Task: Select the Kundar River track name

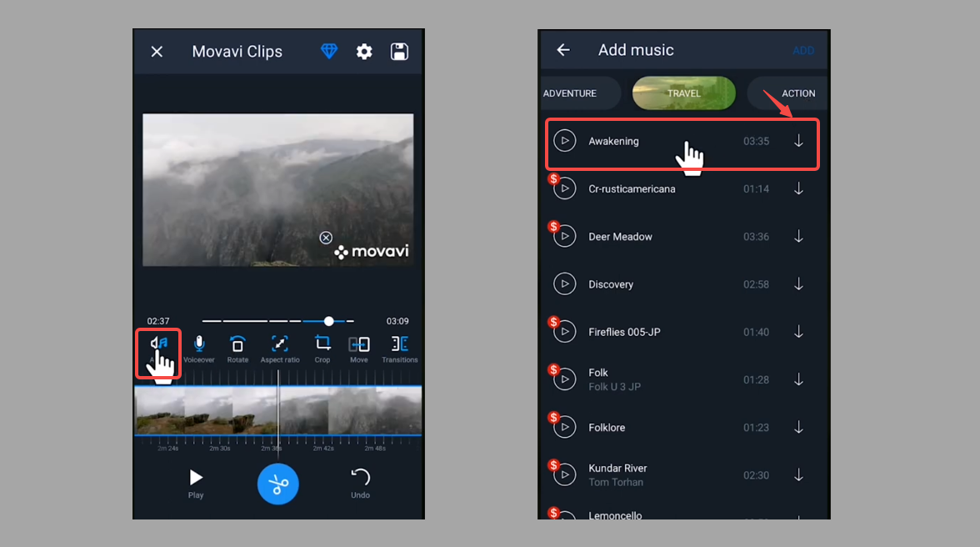Action: click(x=617, y=469)
